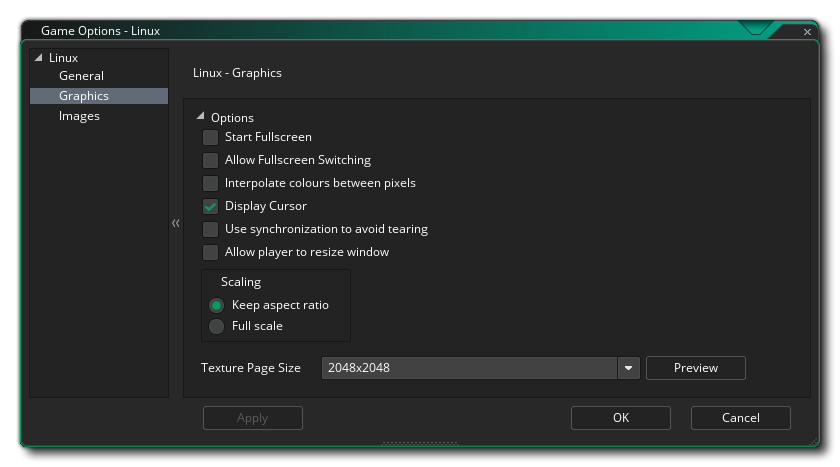Close the Game Options dialog
Image resolution: width=840 pixels, height=467 pixels.
pos(808,32)
